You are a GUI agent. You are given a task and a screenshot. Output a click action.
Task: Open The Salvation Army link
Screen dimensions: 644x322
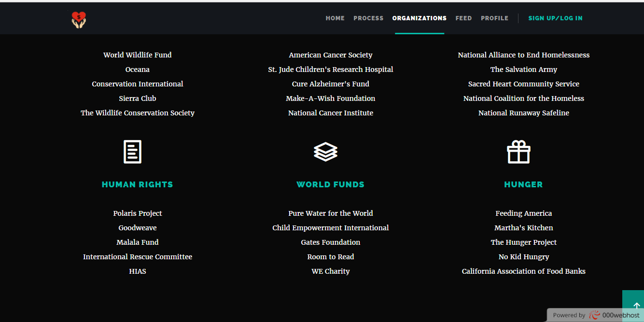(x=524, y=70)
